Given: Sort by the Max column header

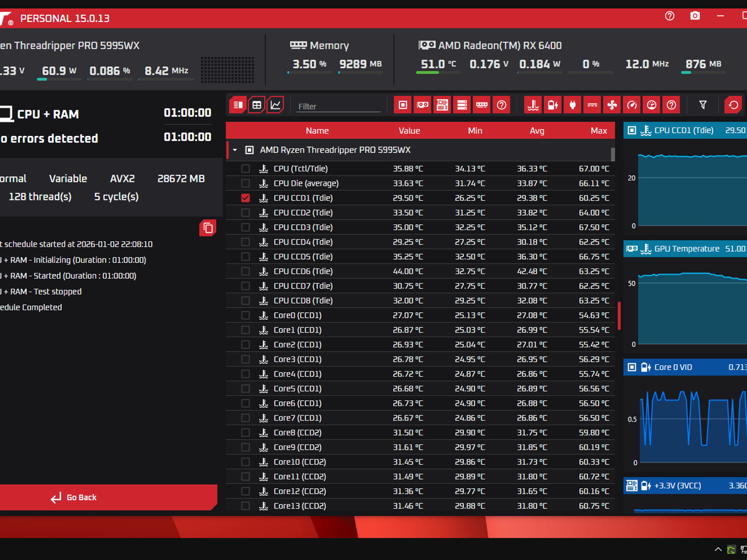Looking at the screenshot, I should tap(599, 131).
